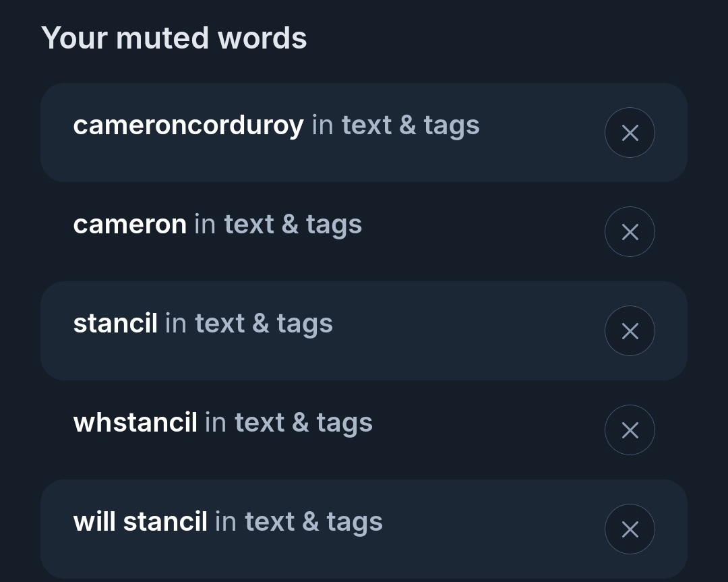Click the whstancil word text
The width and height of the screenshot is (728, 582).
coord(135,423)
